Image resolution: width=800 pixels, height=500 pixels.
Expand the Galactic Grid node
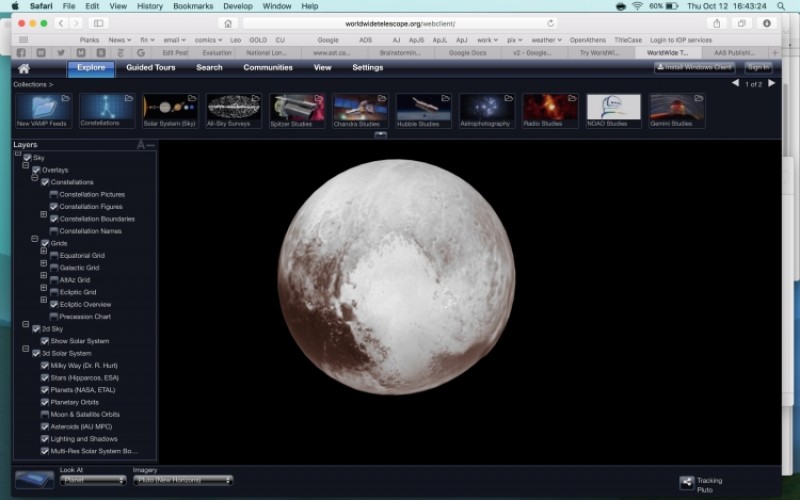coord(44,263)
